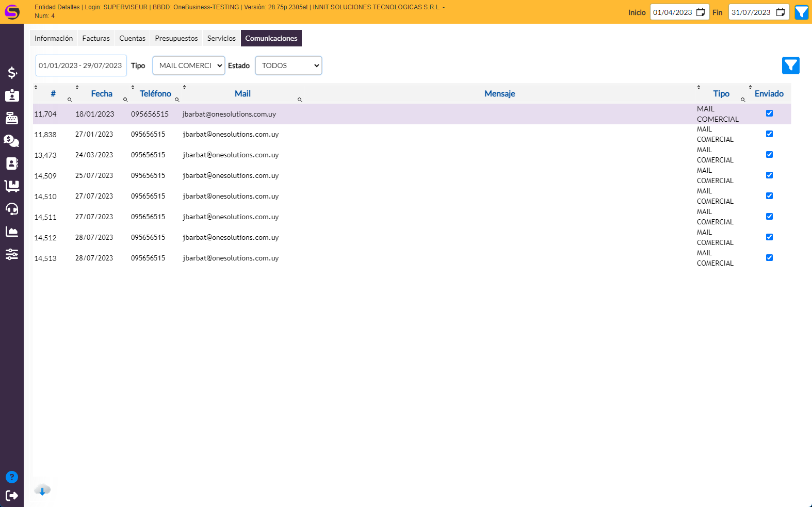Download table data via the cloud icon
Image resolution: width=812 pixels, height=507 pixels.
tap(42, 490)
